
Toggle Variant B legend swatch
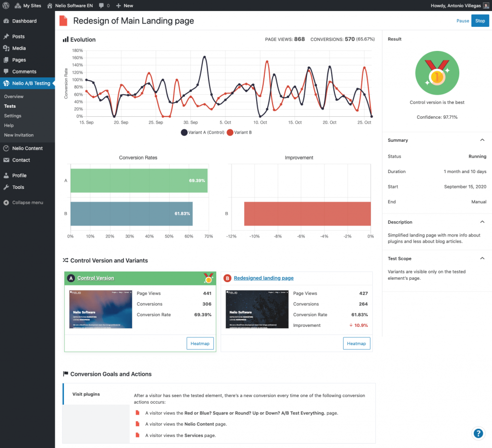[x=230, y=133]
